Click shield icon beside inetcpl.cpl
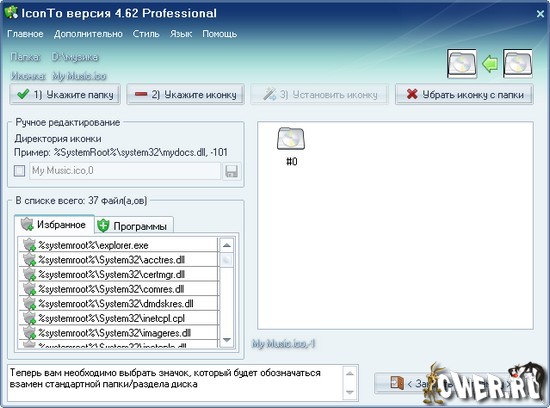550x408 pixels. click(x=30, y=318)
